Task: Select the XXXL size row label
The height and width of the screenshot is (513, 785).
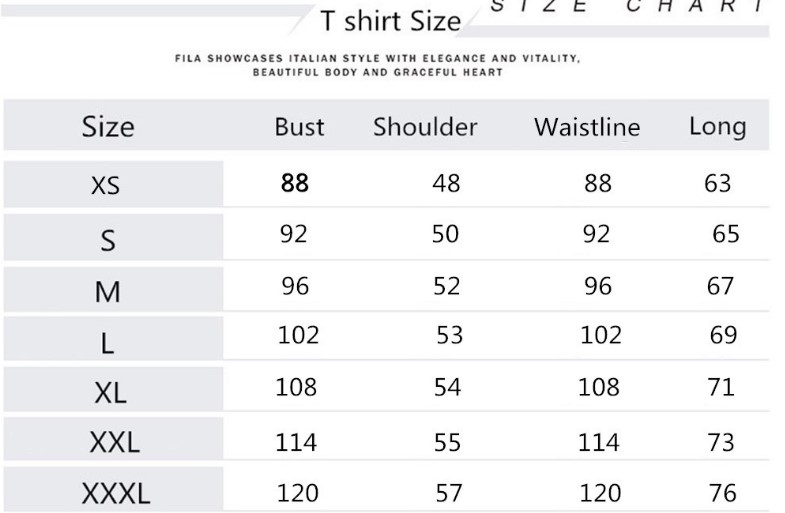Action: pyautogui.click(x=116, y=493)
